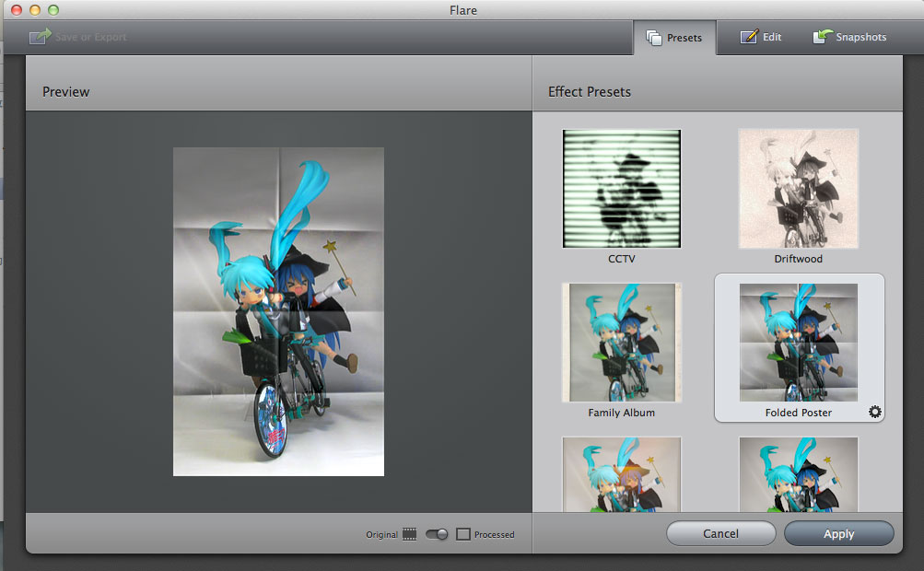Toggle the Original/Processed preview switch
Screen dimensions: 924x571
[437, 534]
